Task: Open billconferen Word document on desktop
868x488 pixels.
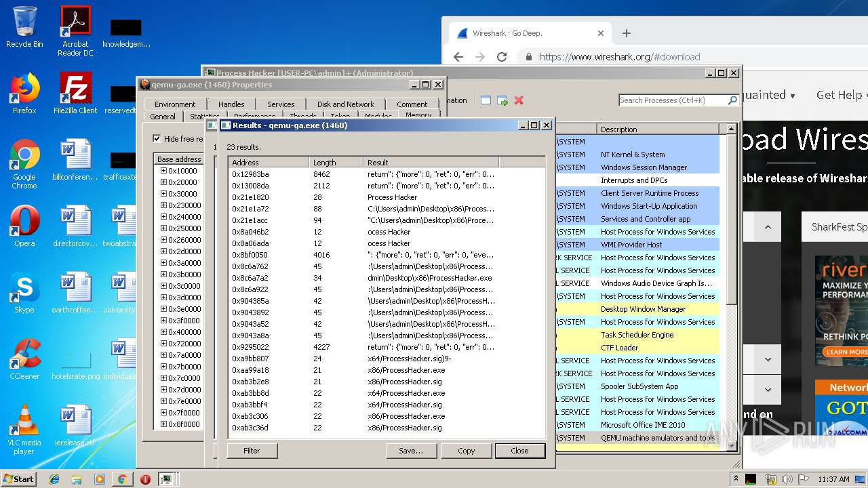Action: (x=75, y=160)
